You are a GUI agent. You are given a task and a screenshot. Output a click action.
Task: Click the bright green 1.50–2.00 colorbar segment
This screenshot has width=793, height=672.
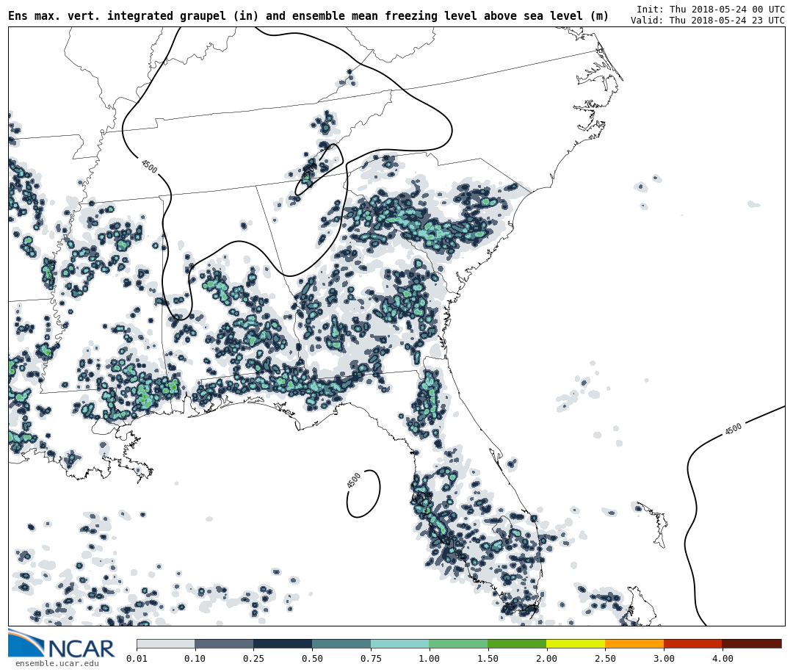pos(517,643)
